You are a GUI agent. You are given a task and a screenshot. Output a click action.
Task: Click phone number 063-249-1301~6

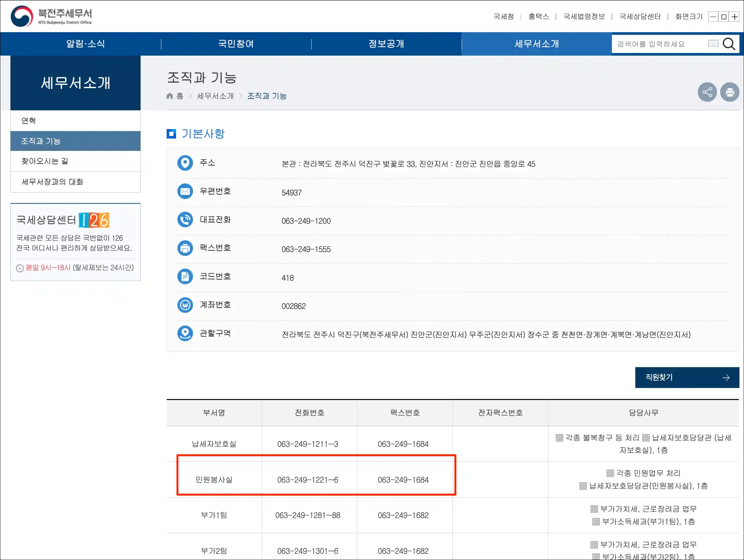coord(308,551)
